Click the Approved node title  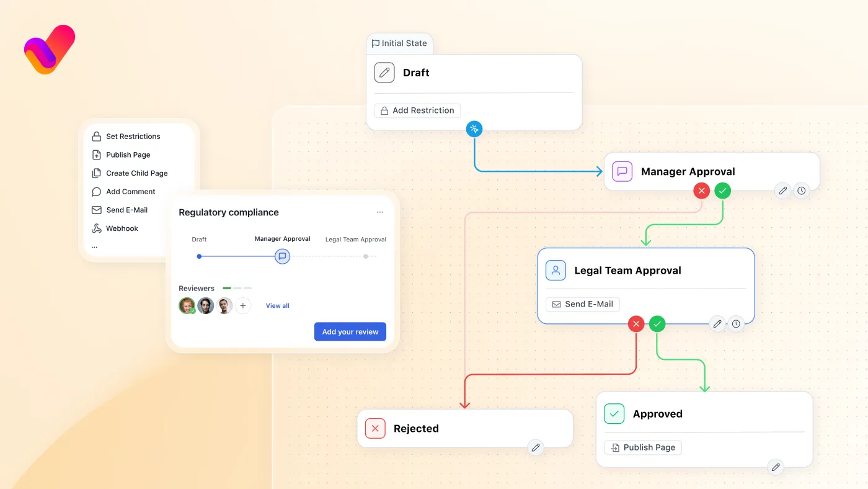(x=658, y=414)
